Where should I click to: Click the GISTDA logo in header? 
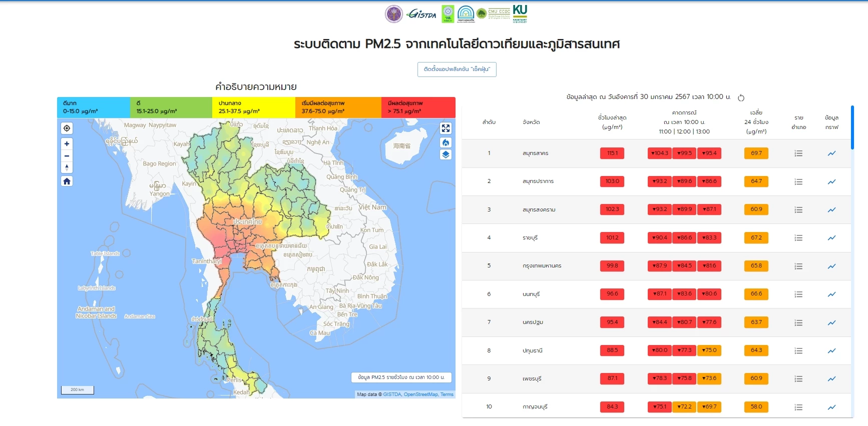pyautogui.click(x=421, y=14)
